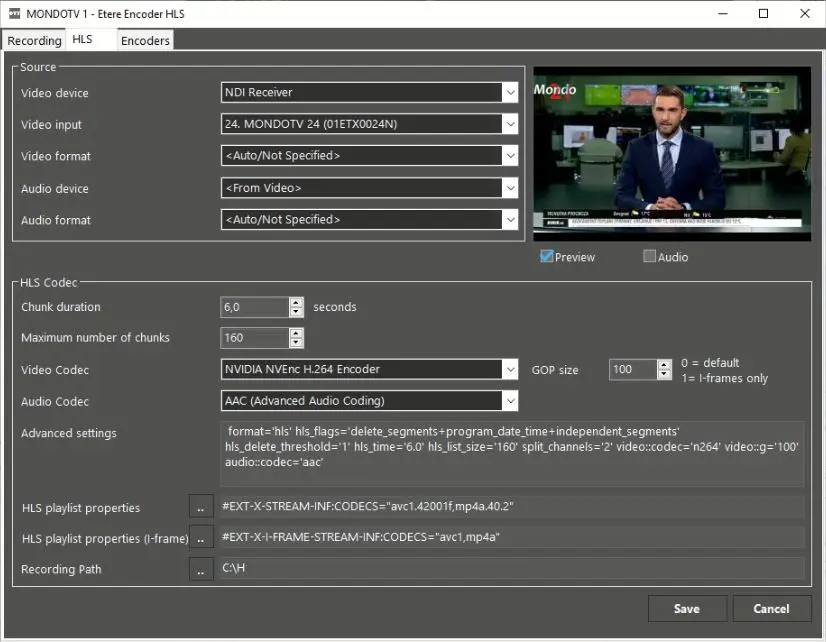Enable the Audio checkbox

point(650,257)
